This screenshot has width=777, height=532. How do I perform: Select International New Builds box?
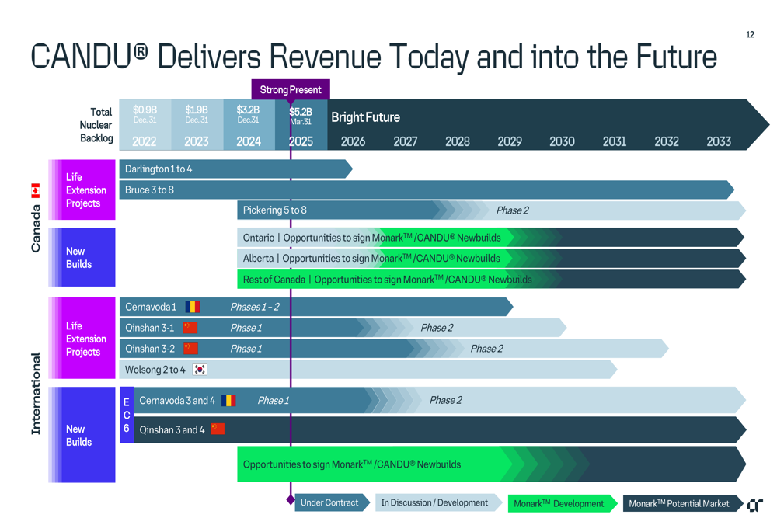(82, 435)
